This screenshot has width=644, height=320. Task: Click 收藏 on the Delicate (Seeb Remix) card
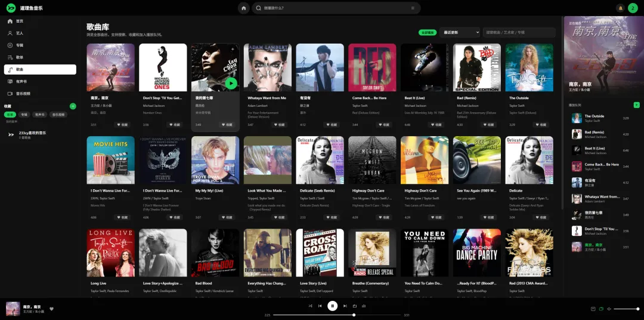point(332,217)
